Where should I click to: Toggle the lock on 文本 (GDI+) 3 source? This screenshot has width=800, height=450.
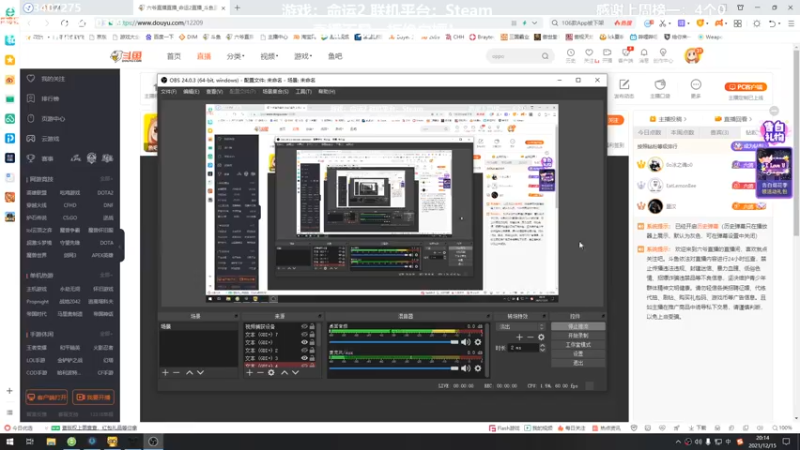tap(312, 358)
